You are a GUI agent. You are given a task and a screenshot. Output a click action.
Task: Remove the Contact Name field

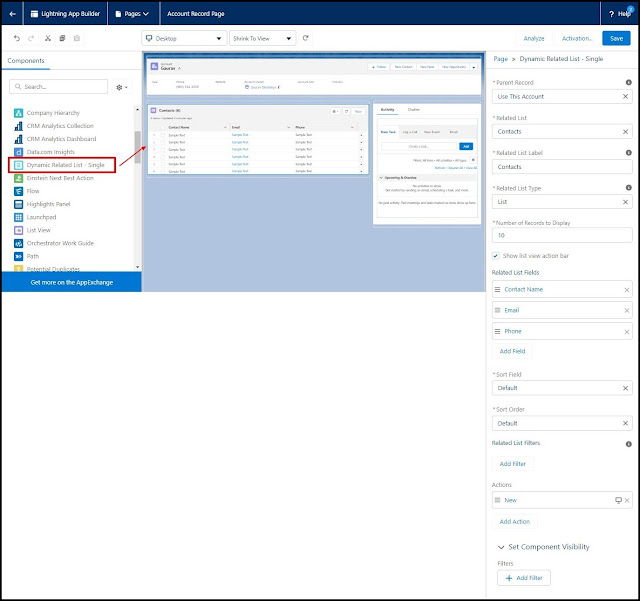tap(627, 290)
